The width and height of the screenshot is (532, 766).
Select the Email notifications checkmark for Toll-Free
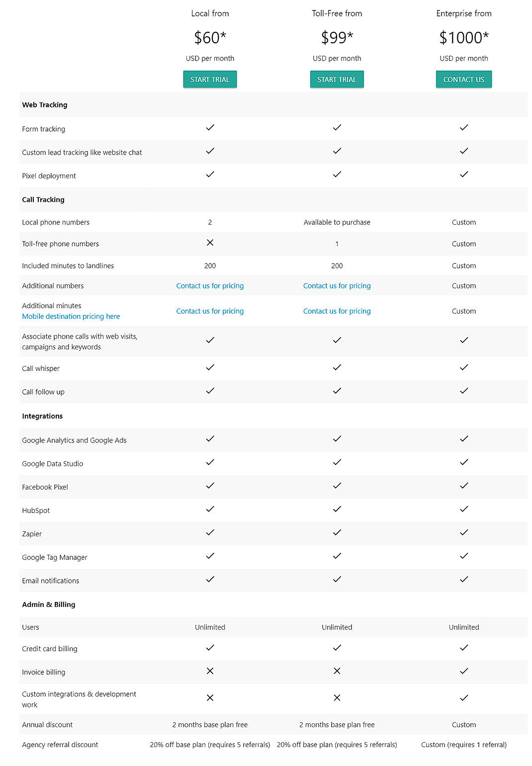pyautogui.click(x=337, y=580)
